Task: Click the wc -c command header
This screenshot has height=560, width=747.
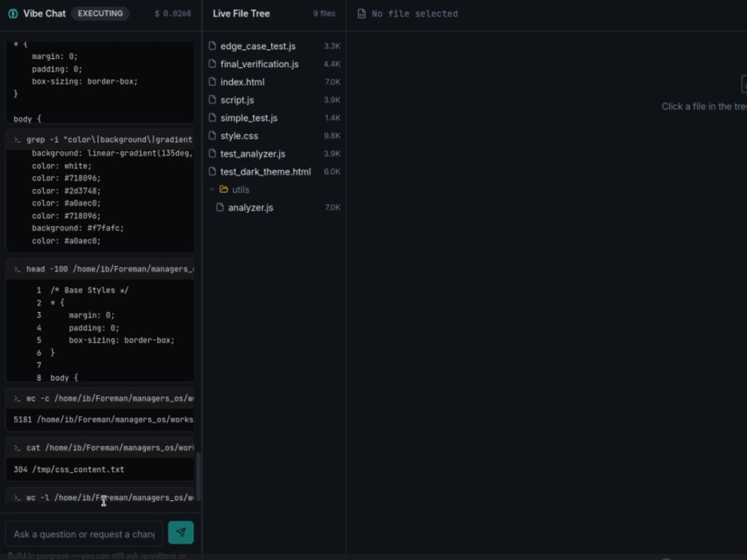Action: 100,399
